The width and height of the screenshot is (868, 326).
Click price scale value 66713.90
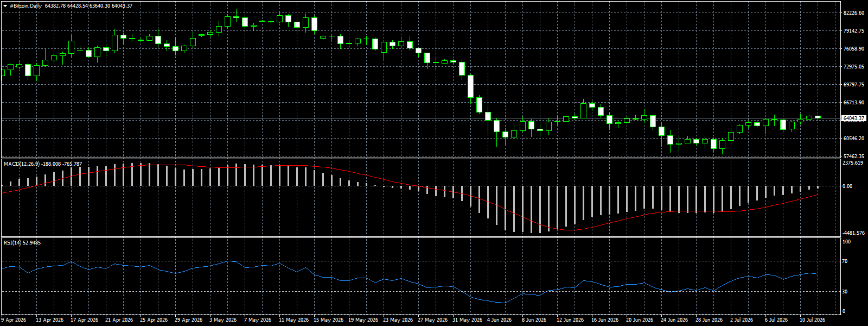click(854, 103)
